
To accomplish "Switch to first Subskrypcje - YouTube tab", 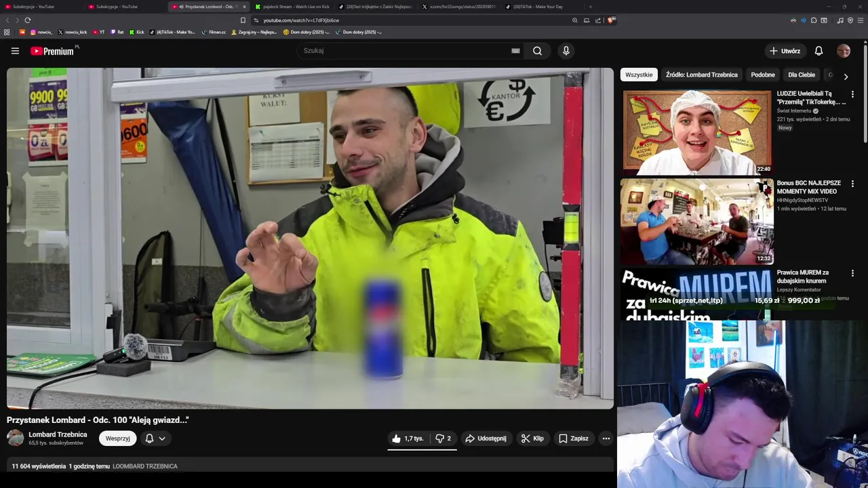I will 41,7.
